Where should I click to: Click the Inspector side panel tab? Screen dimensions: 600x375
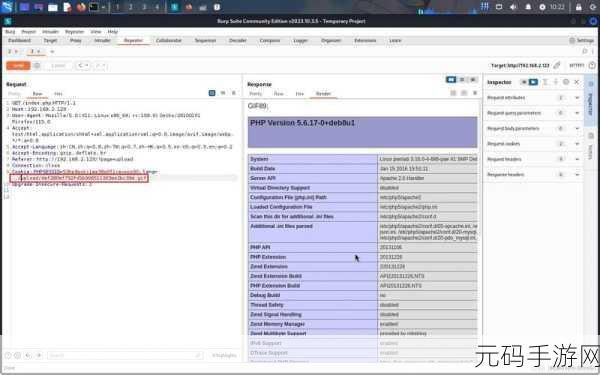click(x=591, y=99)
